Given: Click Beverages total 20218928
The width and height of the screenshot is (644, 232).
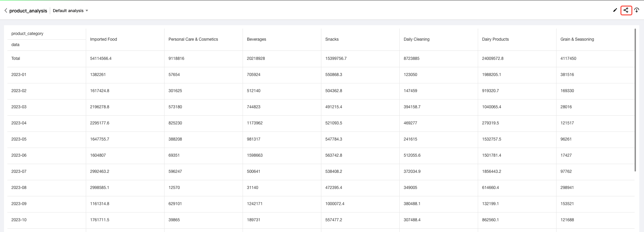Looking at the screenshot, I should (256, 59).
